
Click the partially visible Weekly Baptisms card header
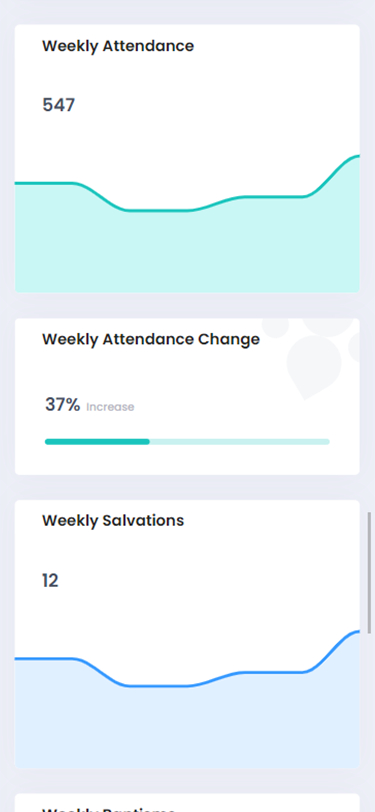coord(108,808)
